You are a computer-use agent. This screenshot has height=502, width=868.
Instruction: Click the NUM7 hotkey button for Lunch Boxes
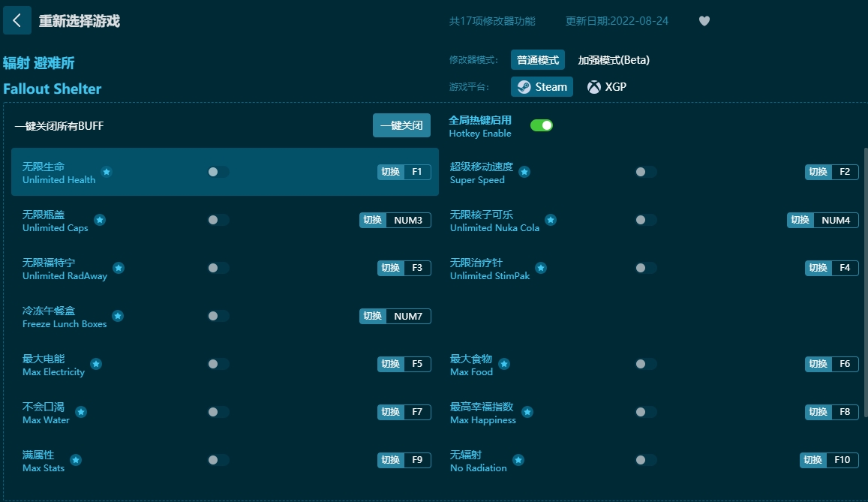[395, 316]
